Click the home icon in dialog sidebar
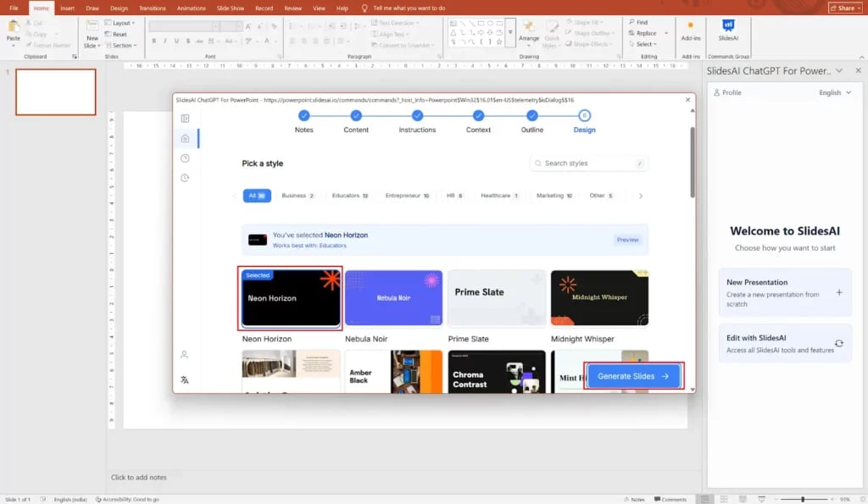 coord(185,138)
